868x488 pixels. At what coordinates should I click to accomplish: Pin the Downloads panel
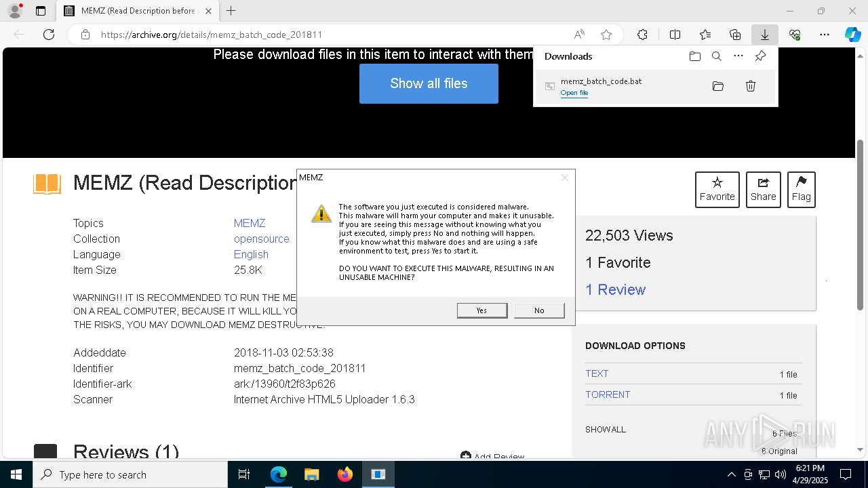point(760,56)
